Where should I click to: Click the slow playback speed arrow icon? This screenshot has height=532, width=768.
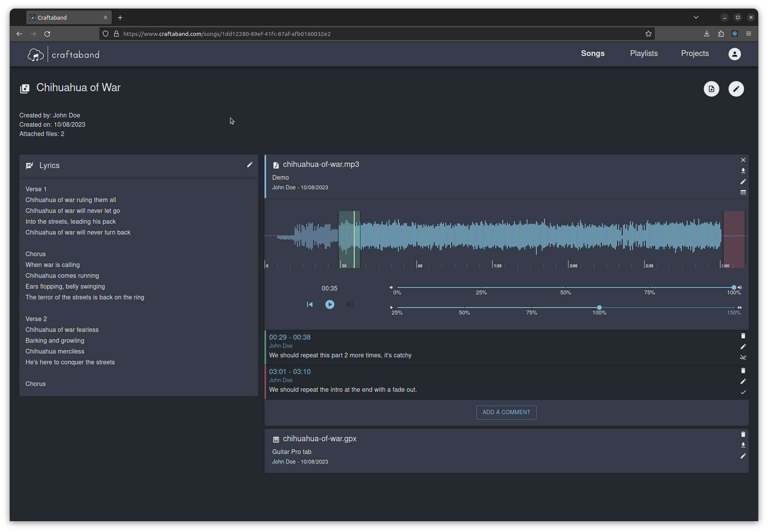click(x=391, y=308)
